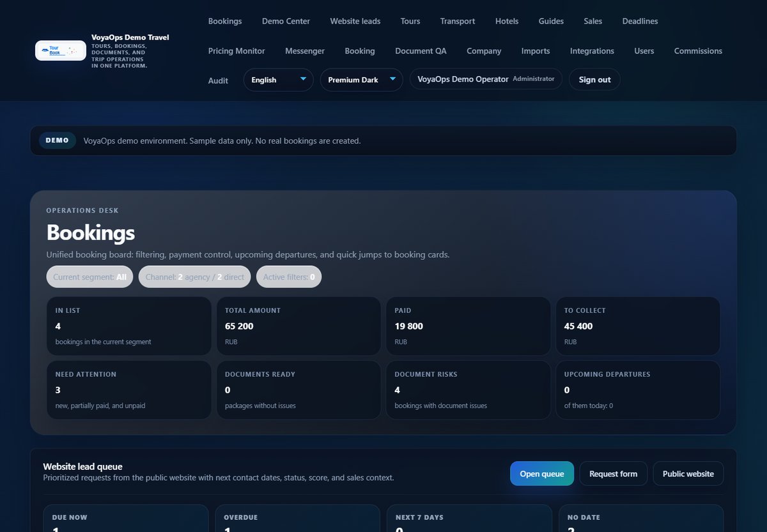767x532 pixels.
Task: Open the Deadlines page
Action: coord(640,21)
